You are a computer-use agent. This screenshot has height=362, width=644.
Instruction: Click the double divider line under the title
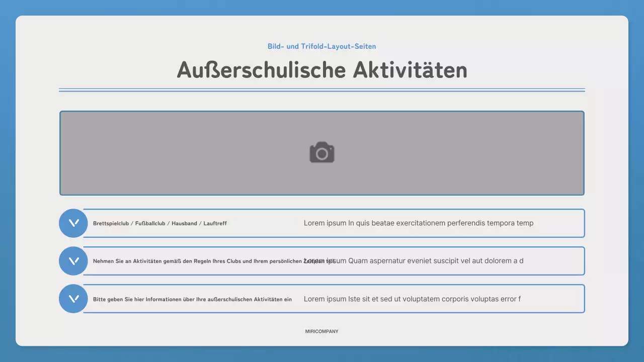(x=321, y=89)
